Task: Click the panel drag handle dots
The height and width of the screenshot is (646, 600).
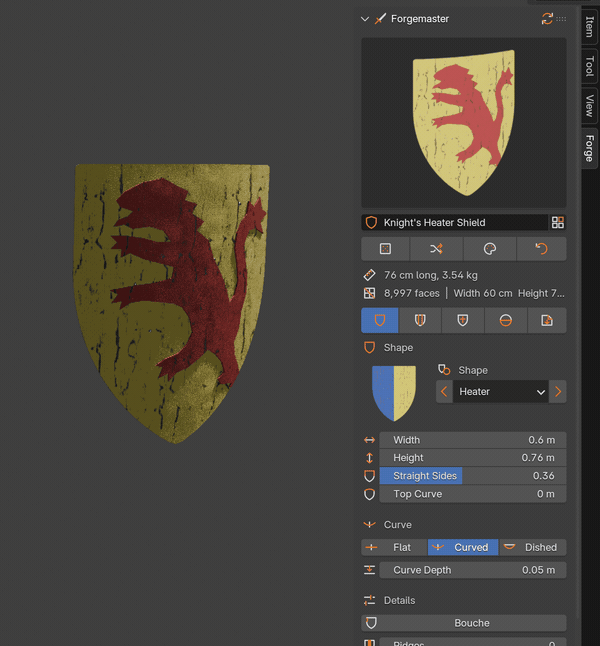Action: [561, 19]
